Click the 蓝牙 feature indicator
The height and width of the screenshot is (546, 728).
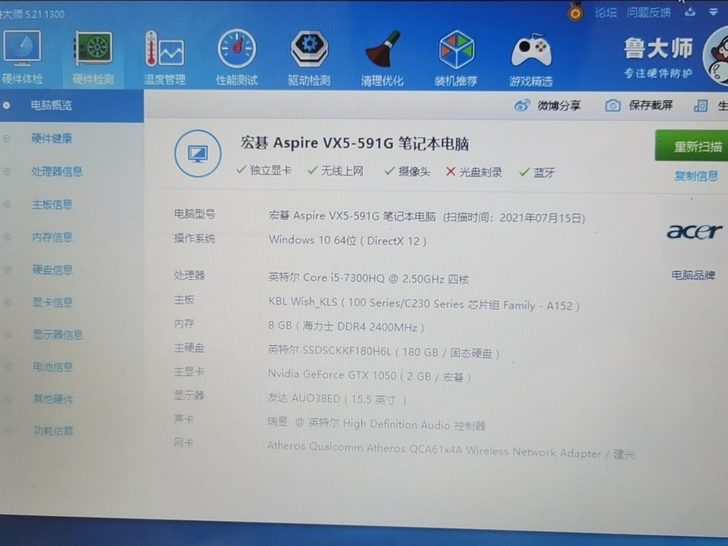(537, 173)
